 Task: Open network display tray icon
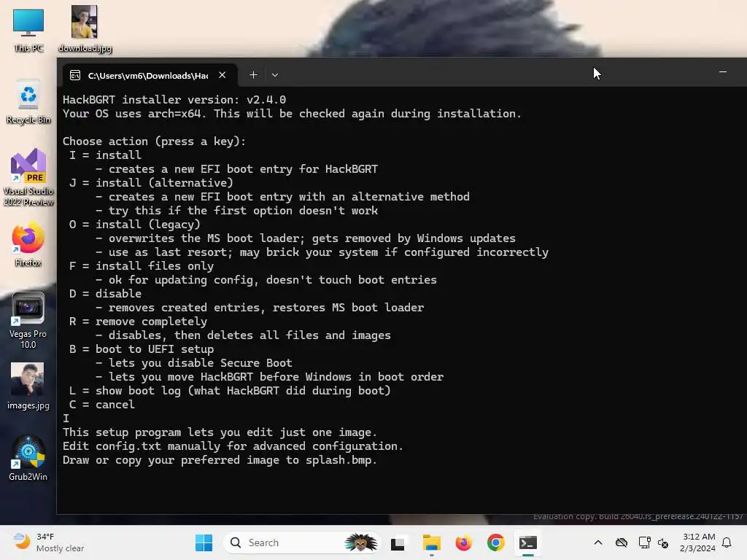coord(645,542)
